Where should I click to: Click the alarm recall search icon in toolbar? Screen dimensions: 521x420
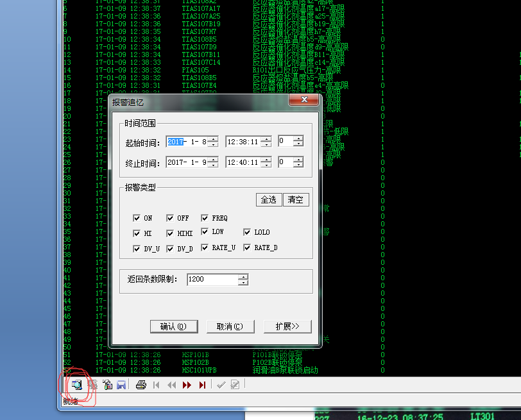coord(77,385)
